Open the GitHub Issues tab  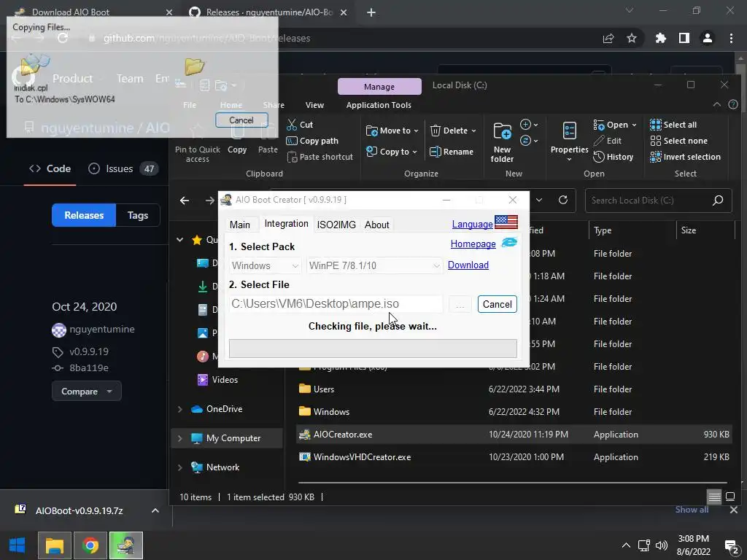(123, 168)
